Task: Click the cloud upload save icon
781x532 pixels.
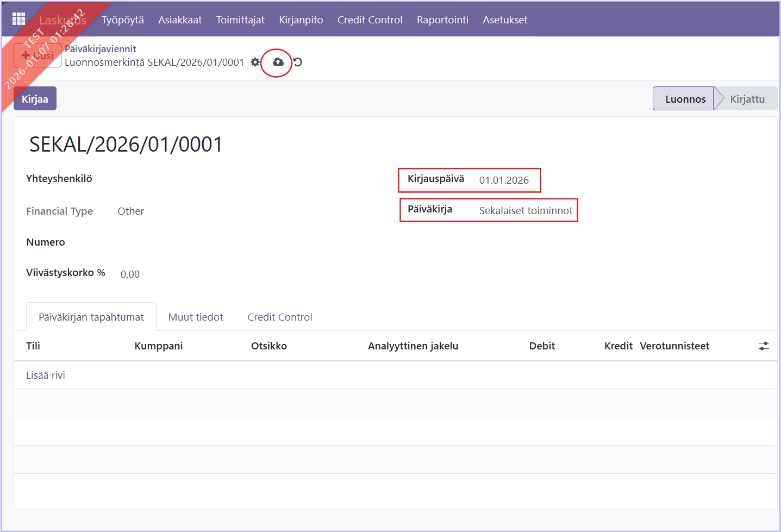Action: (278, 62)
